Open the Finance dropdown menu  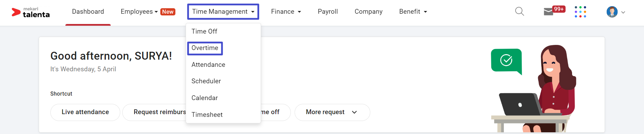(x=286, y=12)
